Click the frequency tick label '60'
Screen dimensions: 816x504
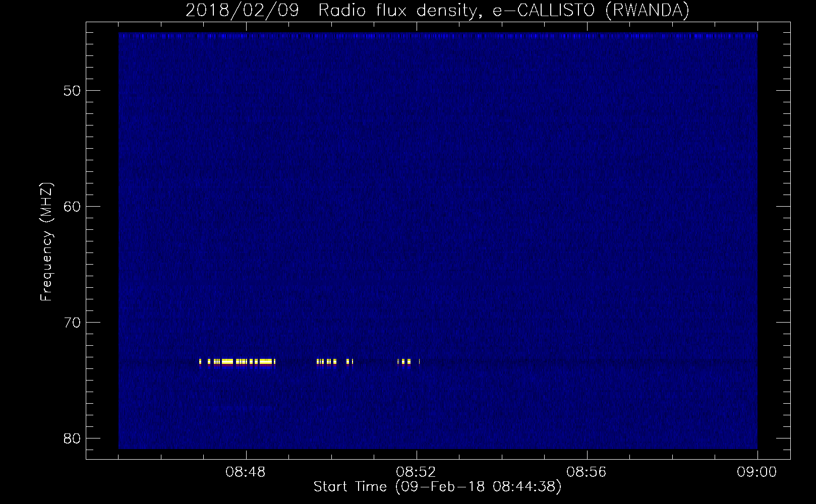[73, 207]
